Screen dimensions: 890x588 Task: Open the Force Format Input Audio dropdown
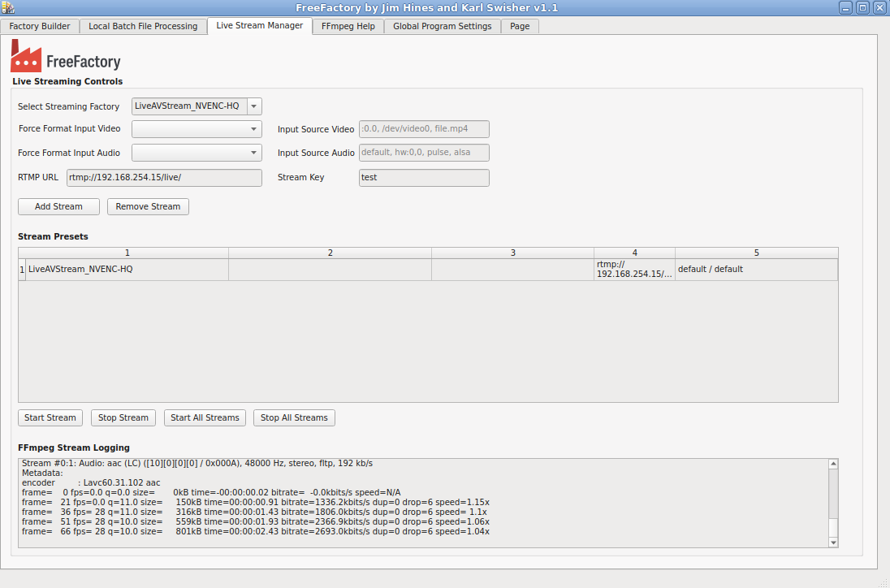(197, 153)
